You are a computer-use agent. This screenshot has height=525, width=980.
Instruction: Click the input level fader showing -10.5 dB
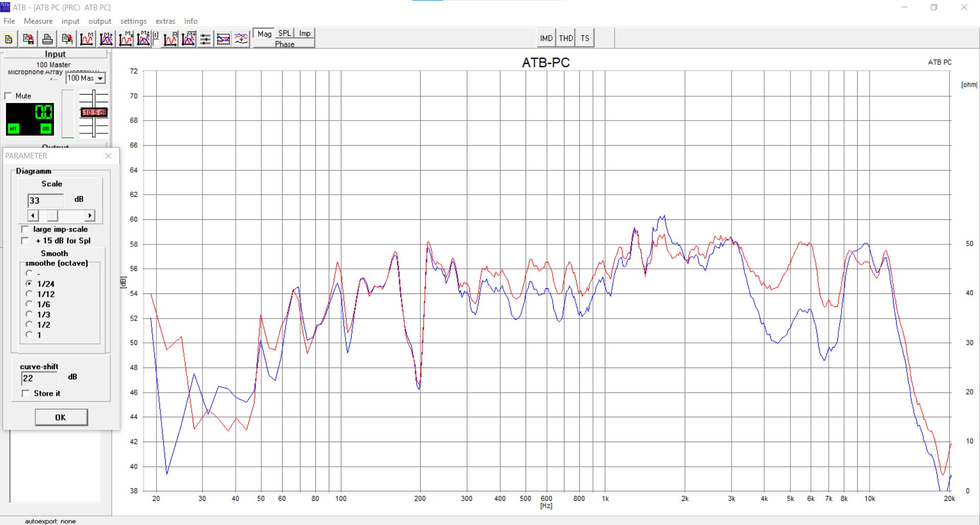94,112
